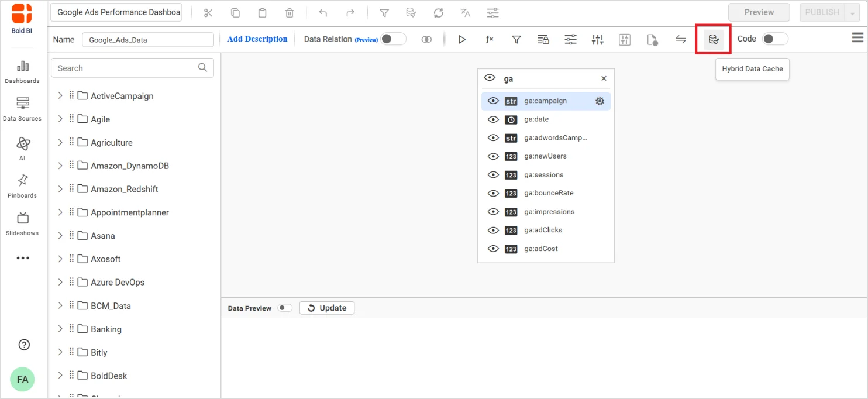The width and height of the screenshot is (868, 399).
Task: Expand the ActiveCampaign folder
Action: click(60, 95)
